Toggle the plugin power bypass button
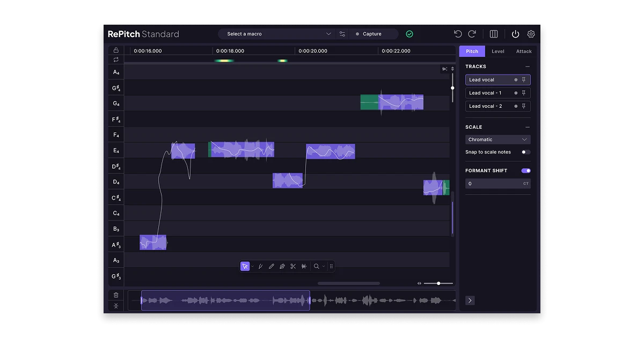644x338 pixels. 515,34
